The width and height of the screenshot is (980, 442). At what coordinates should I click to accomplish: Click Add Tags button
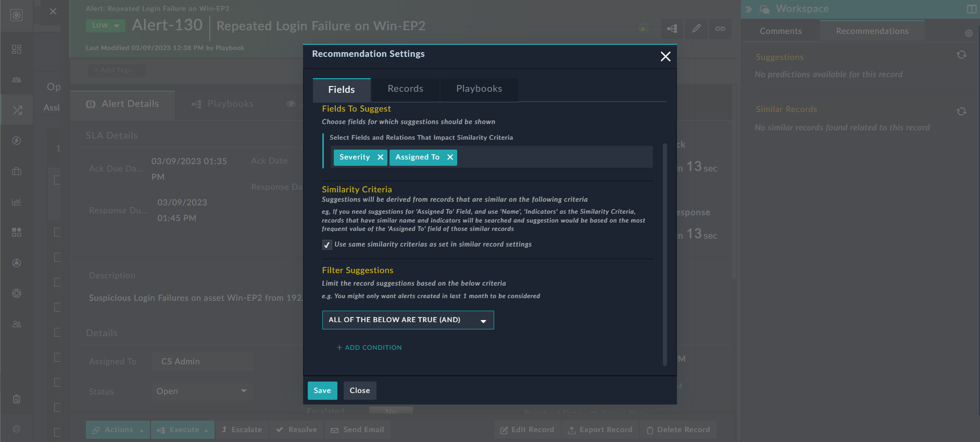[116, 70]
